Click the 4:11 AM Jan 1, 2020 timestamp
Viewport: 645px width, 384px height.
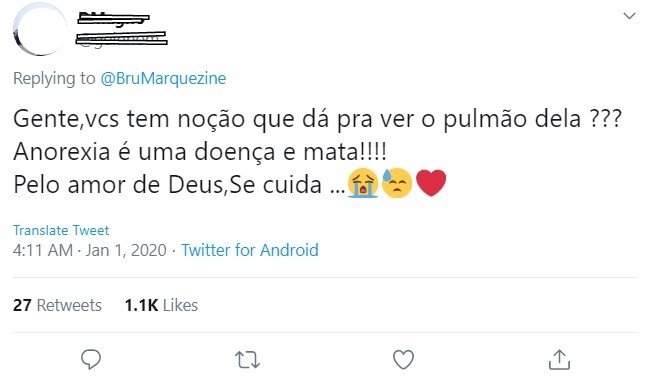point(90,250)
